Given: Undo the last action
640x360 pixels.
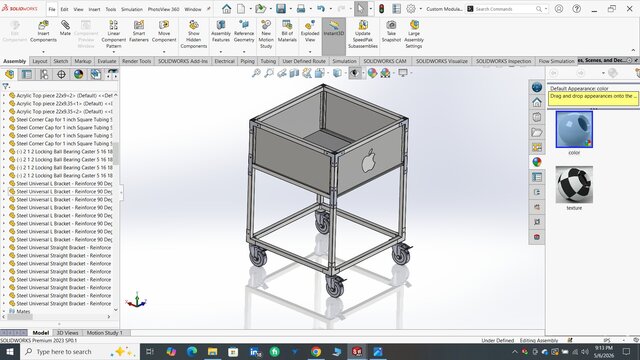Looking at the screenshot, I should pyautogui.click(x=321, y=9).
